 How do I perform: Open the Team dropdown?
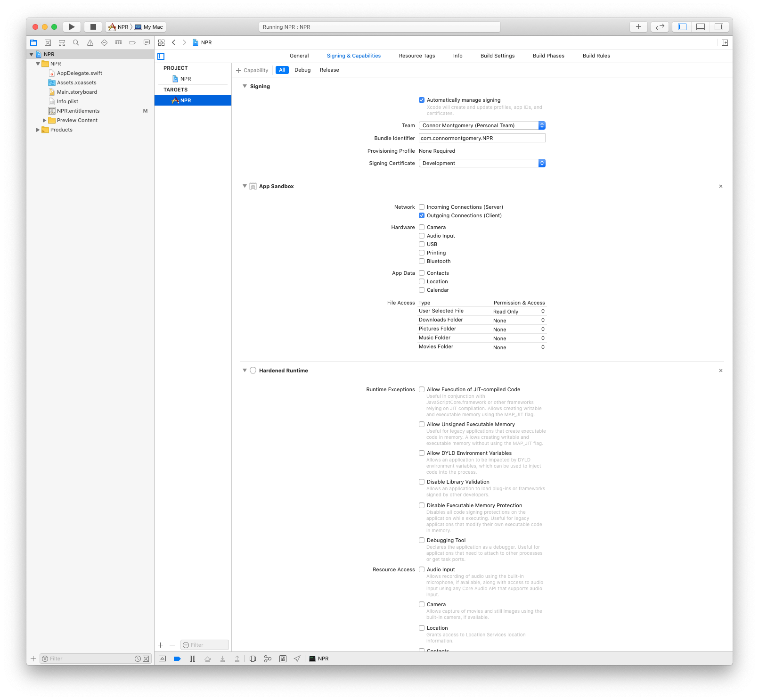coord(482,125)
